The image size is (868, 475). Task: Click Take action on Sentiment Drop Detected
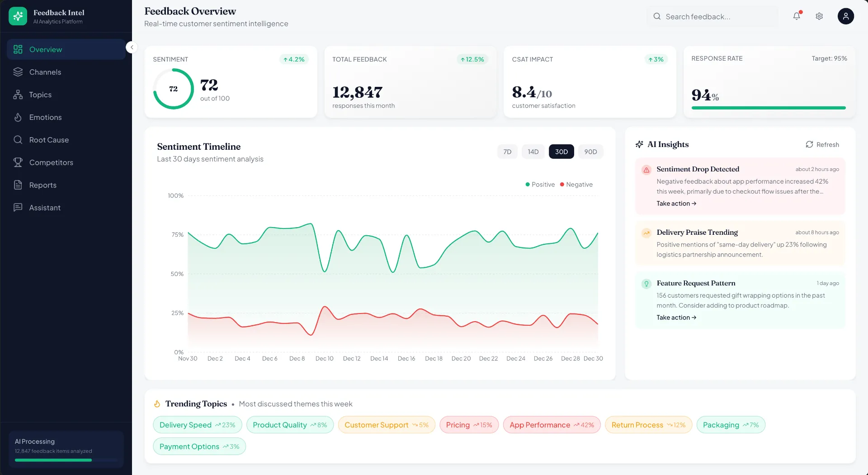(x=676, y=203)
